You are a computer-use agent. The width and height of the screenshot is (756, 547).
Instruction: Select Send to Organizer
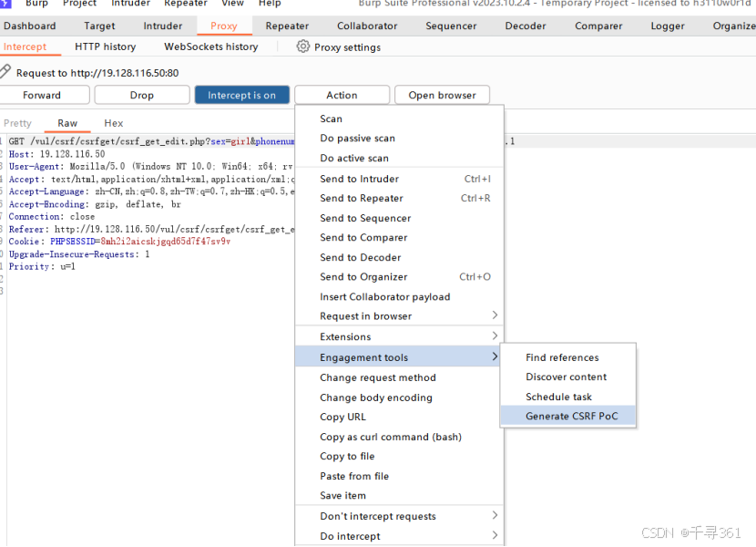(400, 276)
